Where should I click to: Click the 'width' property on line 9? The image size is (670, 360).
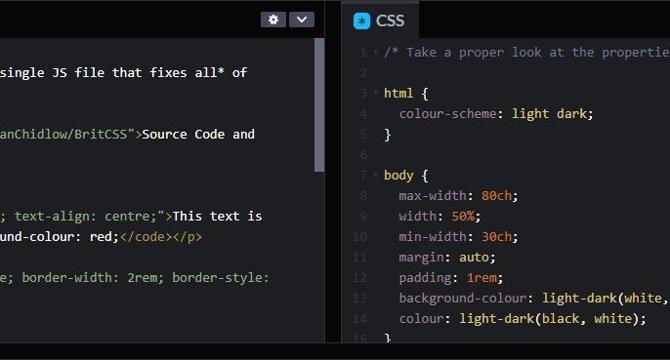point(417,216)
